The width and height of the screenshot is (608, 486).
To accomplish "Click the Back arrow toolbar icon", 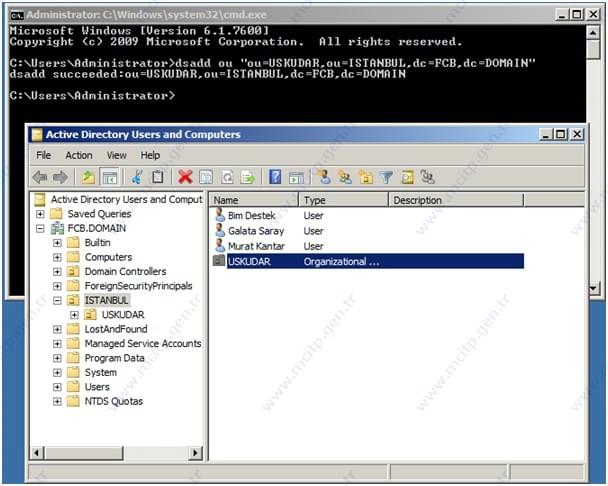I will coord(40,177).
